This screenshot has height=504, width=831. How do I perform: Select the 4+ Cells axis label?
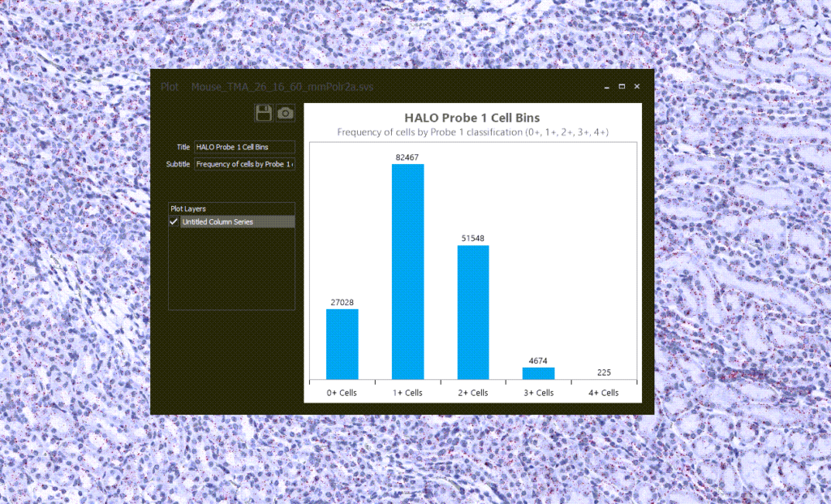pyautogui.click(x=602, y=393)
